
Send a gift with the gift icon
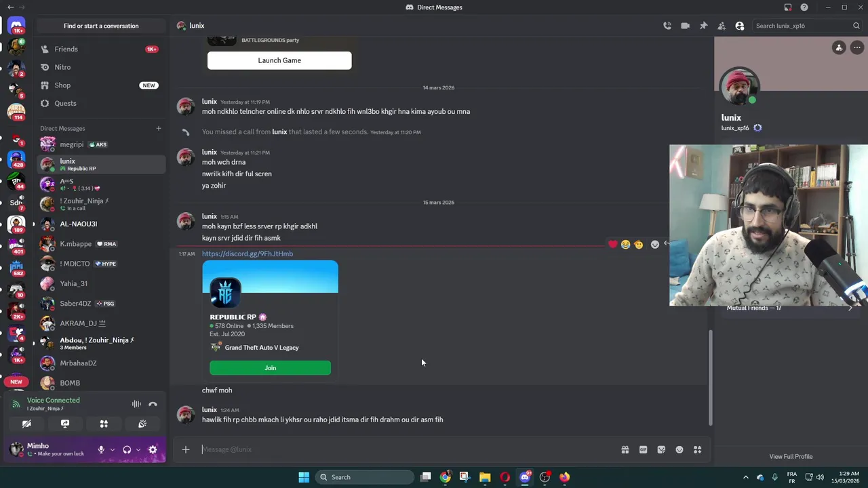625,449
